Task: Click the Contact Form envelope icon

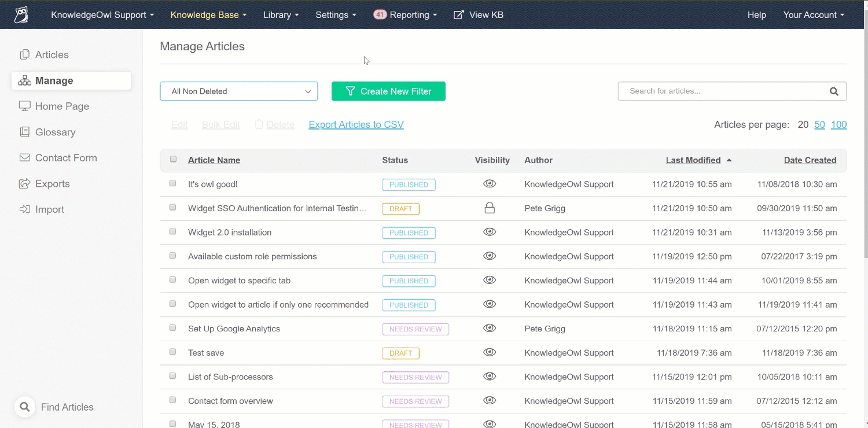Action: 24,158
